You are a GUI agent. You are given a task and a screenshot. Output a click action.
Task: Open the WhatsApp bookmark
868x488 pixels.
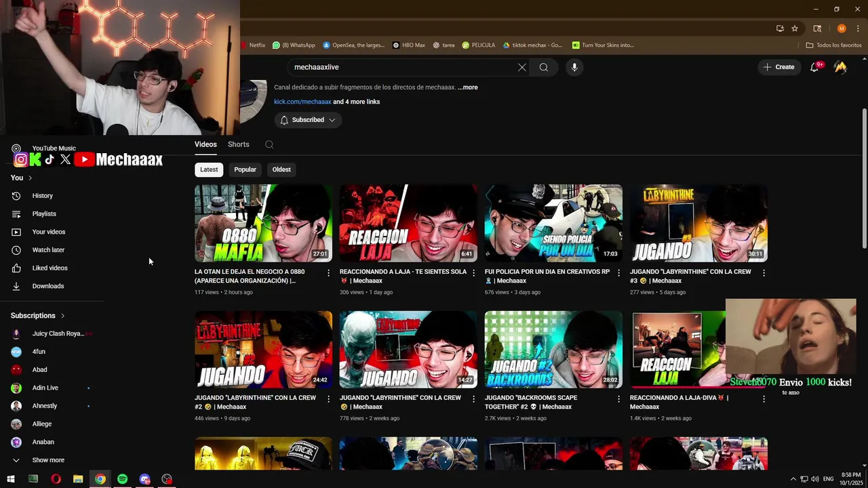[294, 45]
